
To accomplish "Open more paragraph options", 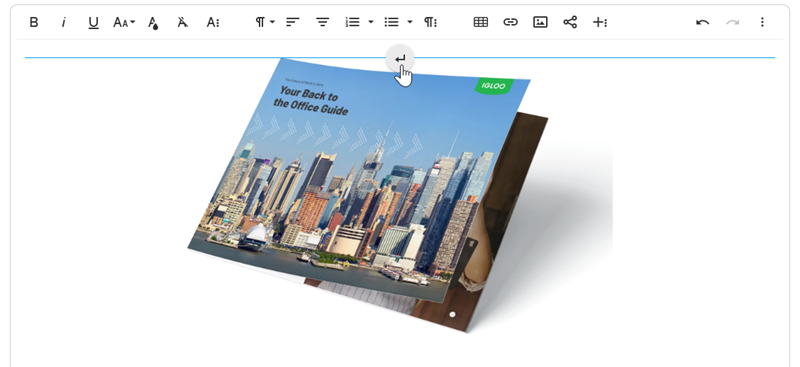I will tap(431, 22).
